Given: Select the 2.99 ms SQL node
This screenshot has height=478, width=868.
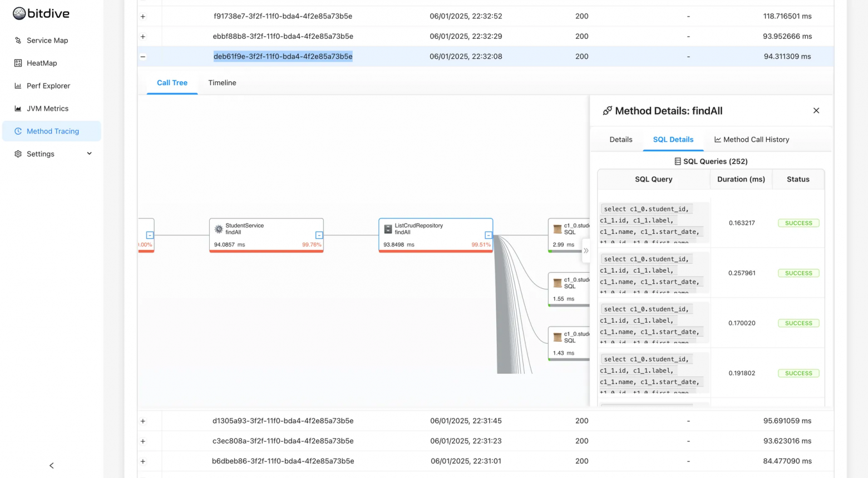Looking at the screenshot, I should [x=568, y=235].
